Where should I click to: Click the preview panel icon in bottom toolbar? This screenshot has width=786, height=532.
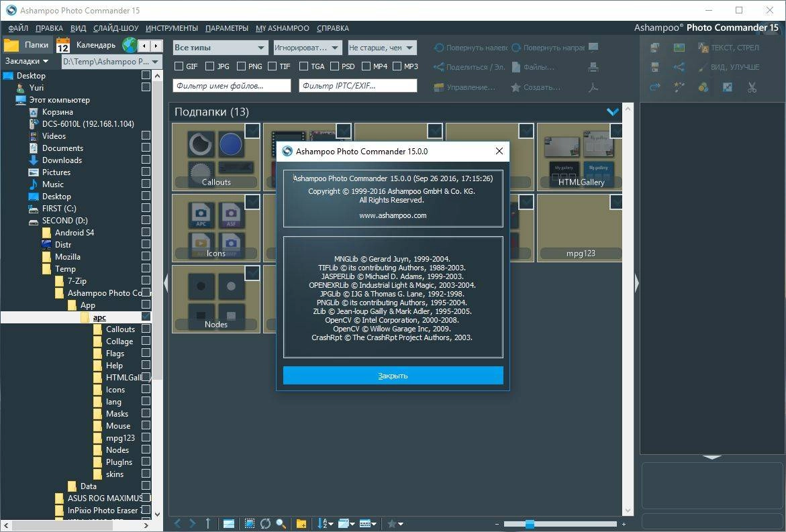point(229,523)
